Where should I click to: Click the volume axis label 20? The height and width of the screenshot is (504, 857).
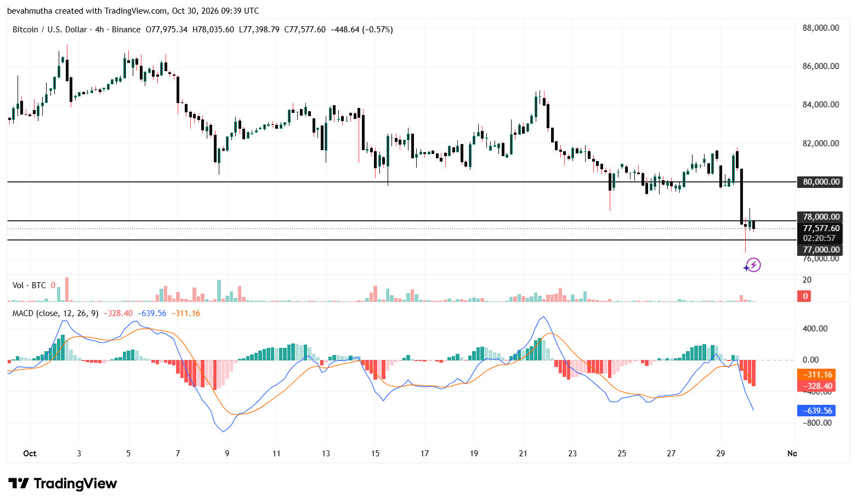807,280
